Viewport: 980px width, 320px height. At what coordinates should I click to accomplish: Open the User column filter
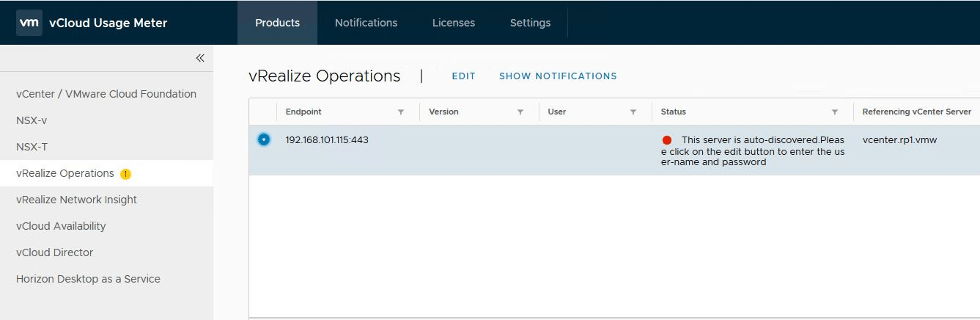pyautogui.click(x=633, y=112)
